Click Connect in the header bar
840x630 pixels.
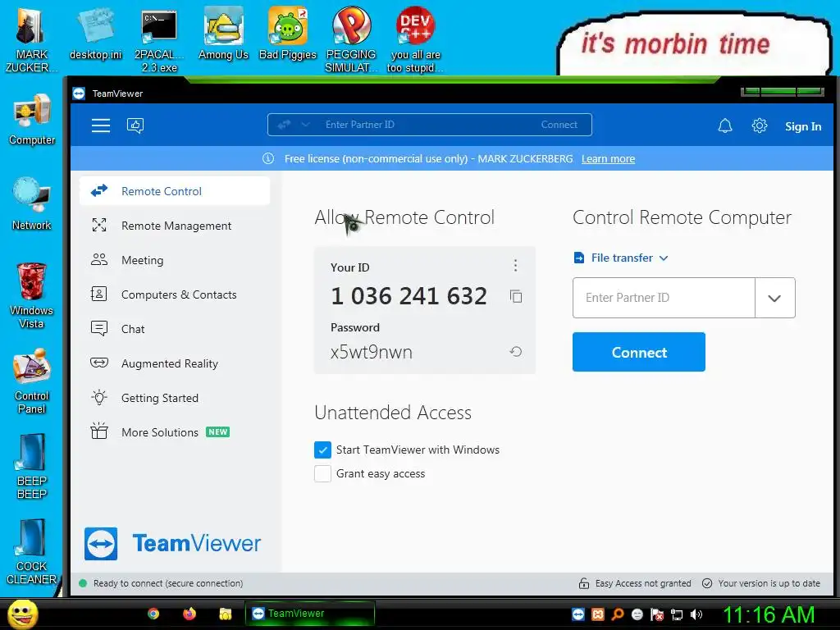tap(559, 125)
